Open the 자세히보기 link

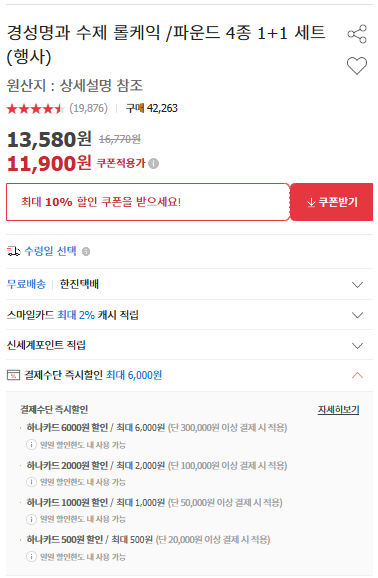pyautogui.click(x=338, y=410)
